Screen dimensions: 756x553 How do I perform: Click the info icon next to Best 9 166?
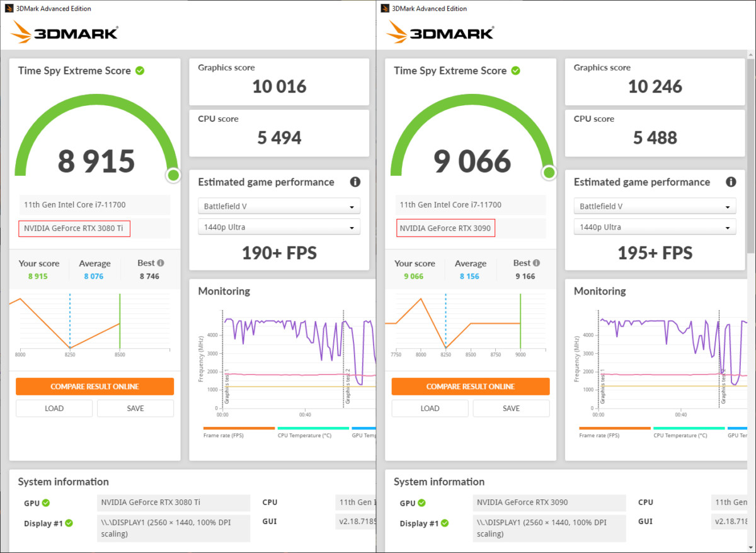(x=536, y=263)
